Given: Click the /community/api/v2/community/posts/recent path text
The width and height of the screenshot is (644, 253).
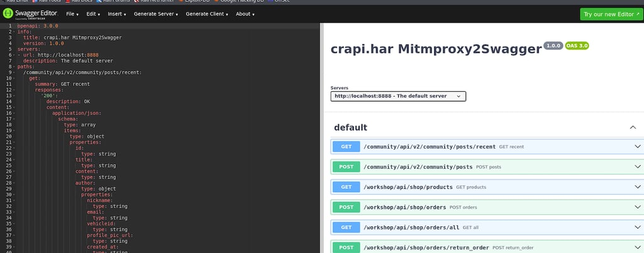Looking at the screenshot, I should tap(430, 146).
